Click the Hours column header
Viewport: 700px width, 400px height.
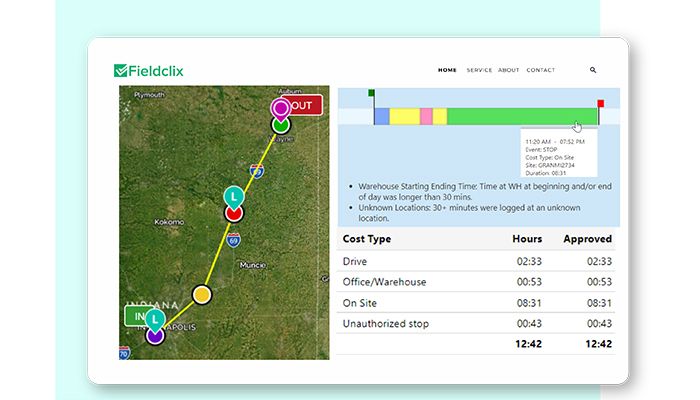527,239
